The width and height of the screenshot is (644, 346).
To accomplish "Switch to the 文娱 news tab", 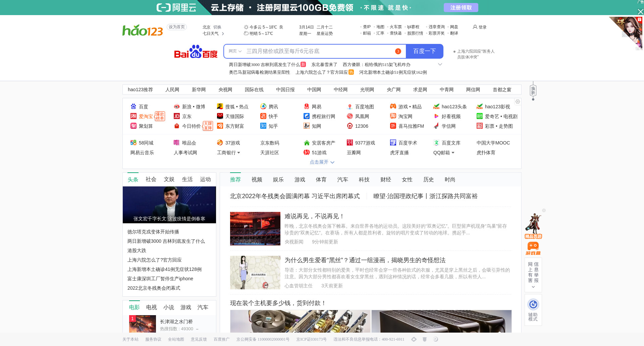I will tap(169, 179).
